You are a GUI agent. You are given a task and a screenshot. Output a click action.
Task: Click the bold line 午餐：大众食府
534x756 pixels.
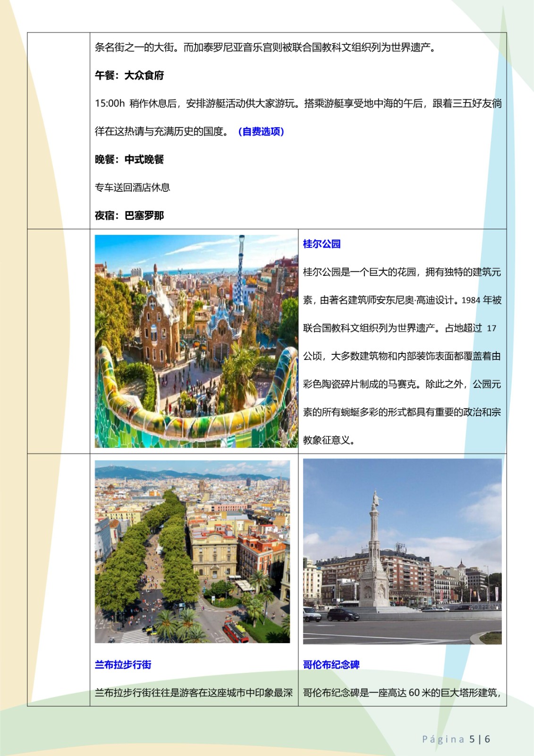click(129, 75)
